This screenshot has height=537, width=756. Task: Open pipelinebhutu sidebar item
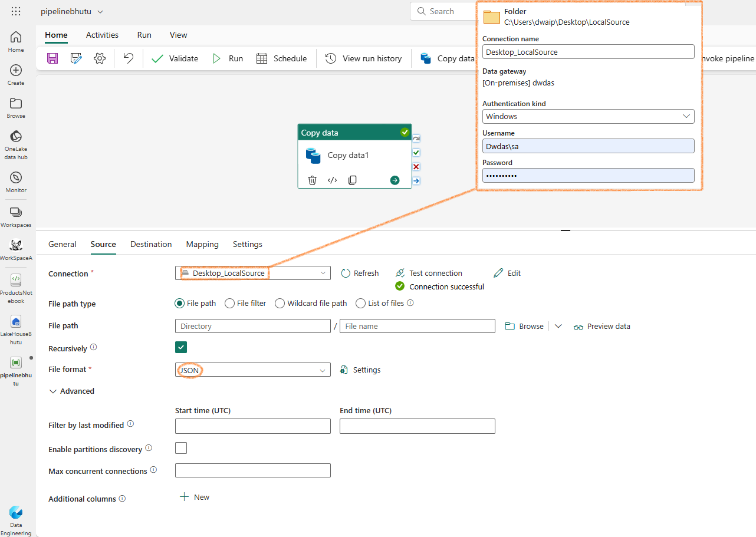[16, 371]
